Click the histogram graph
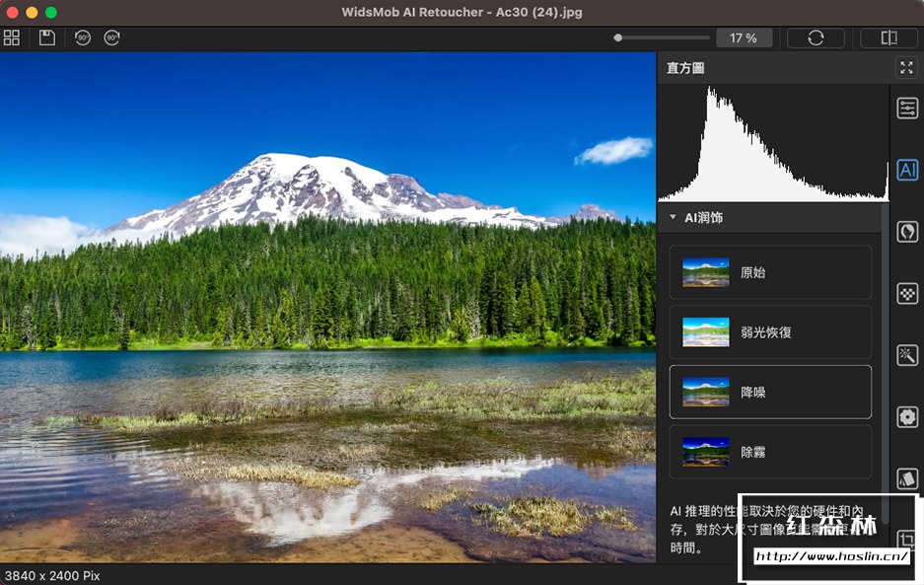The image size is (924, 585). pos(772,143)
